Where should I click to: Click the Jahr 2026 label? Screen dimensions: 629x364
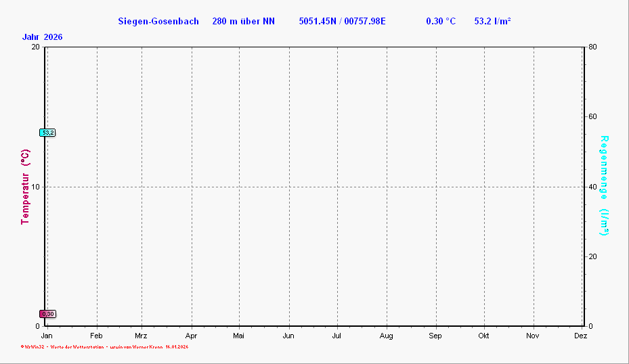pyautogui.click(x=42, y=37)
